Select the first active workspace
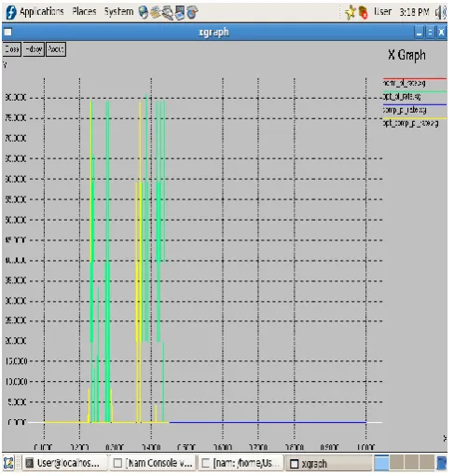This screenshot has width=454, height=476. 381,463
